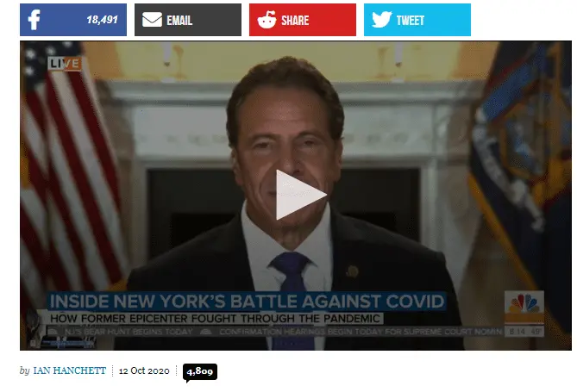Click the SHARE label on the red Reddit button
This screenshot has width=577, height=392.
(295, 20)
